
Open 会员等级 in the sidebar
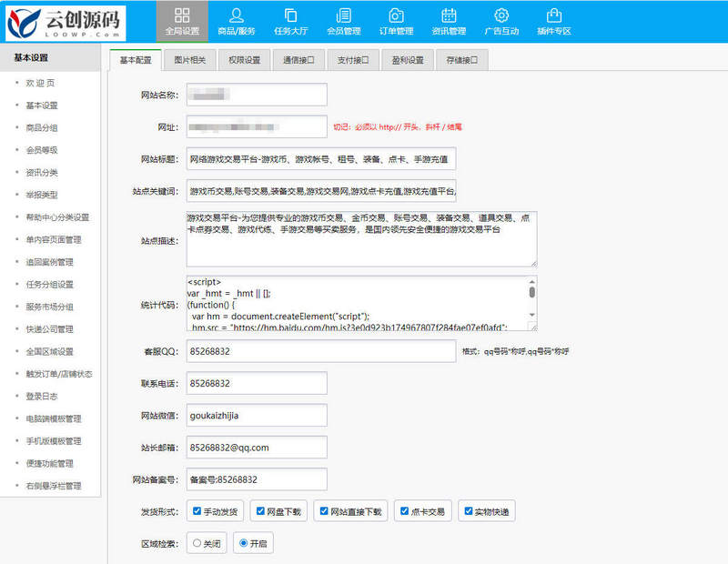point(42,150)
